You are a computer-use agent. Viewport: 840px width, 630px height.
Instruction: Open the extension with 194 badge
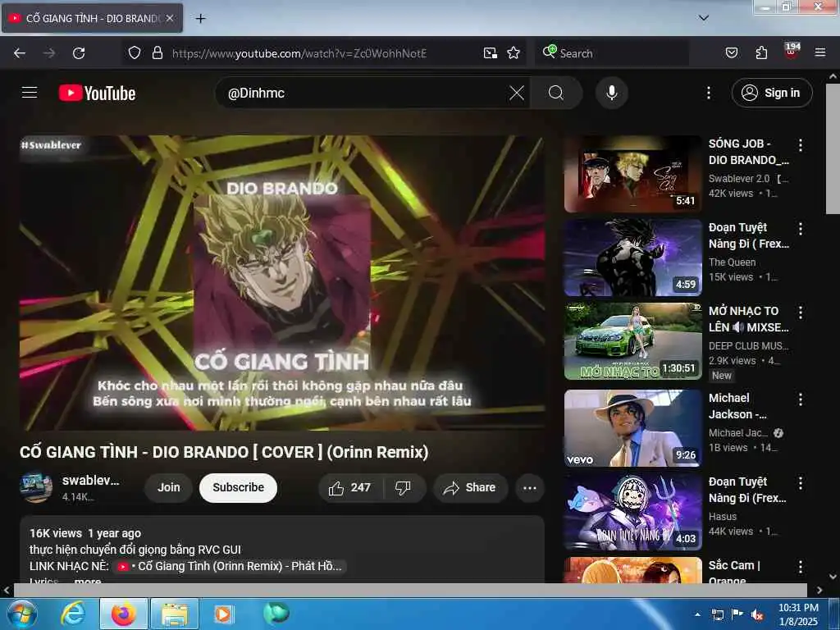(792, 51)
